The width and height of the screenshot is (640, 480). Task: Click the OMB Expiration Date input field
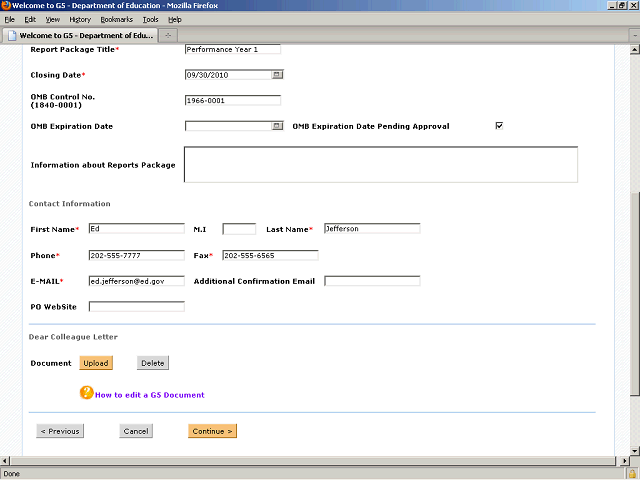tap(228, 126)
